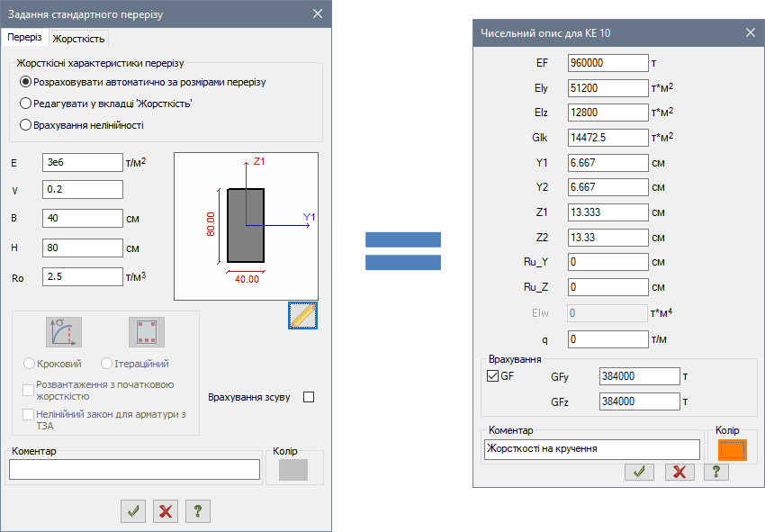Image resolution: width=765 pixels, height=532 pixels.
Task: Select 'Врахування нелінійності' radio option
Action: click(x=26, y=125)
